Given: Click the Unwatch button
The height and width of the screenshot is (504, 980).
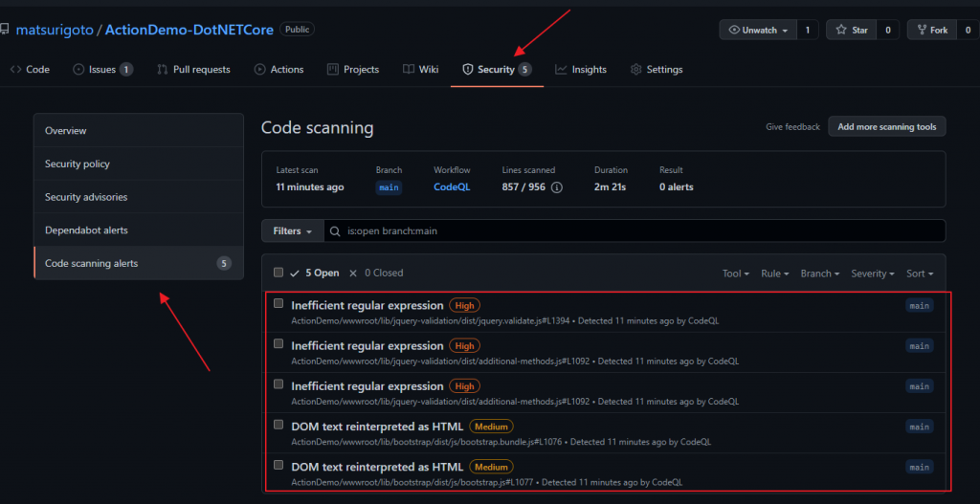Looking at the screenshot, I should pyautogui.click(x=758, y=30).
